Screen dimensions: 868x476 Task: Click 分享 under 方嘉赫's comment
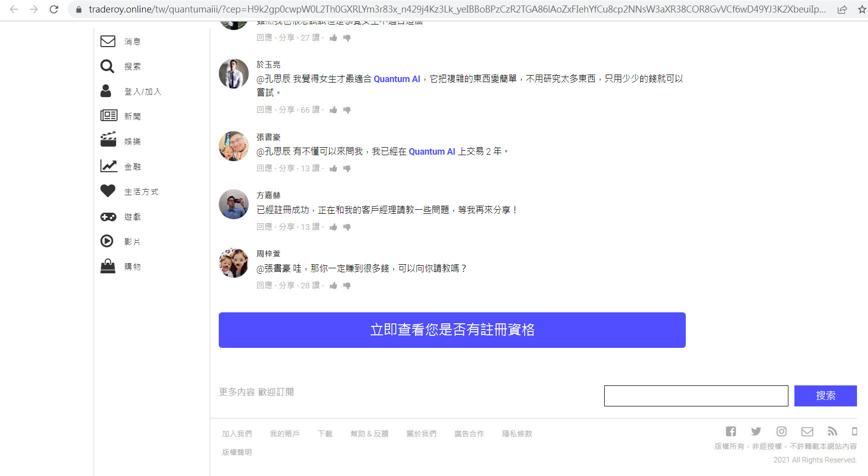tap(287, 227)
